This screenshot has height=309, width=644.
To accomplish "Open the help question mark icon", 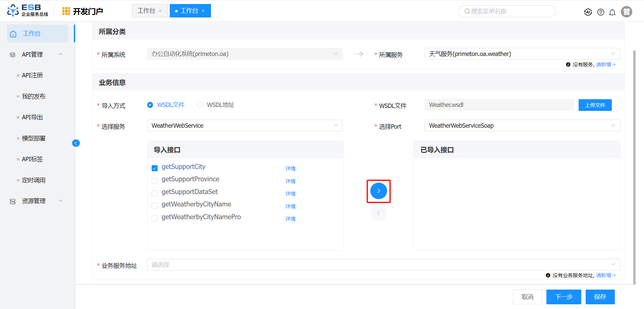I will click(x=601, y=12).
